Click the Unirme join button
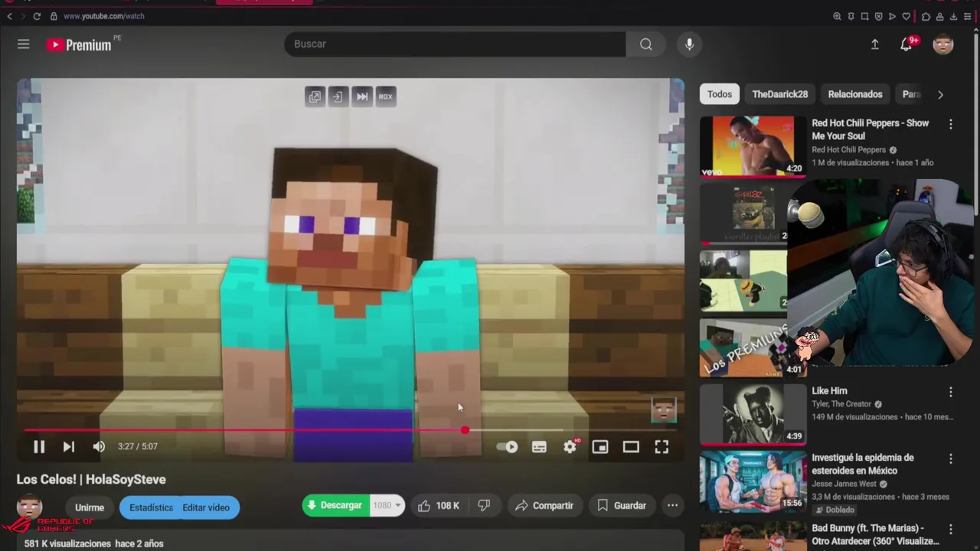The height and width of the screenshot is (551, 980). pyautogui.click(x=90, y=507)
